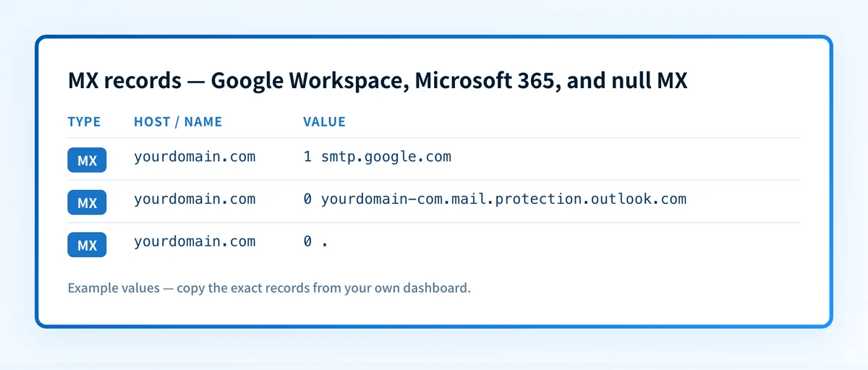Click the priority number 1 in Google value
The width and height of the screenshot is (868, 370).
(x=307, y=157)
